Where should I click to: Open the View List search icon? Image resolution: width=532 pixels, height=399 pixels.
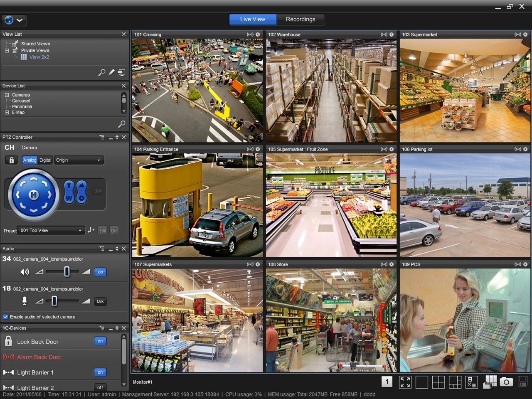pos(102,72)
